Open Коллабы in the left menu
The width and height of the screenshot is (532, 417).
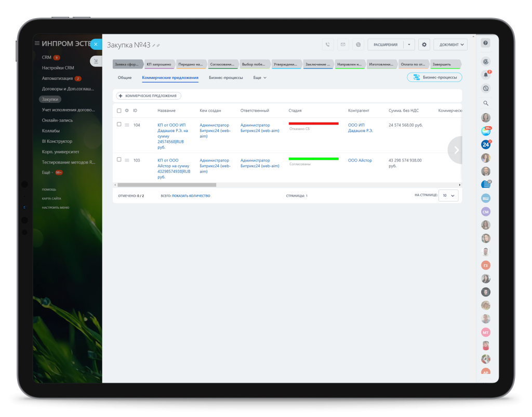(50, 131)
